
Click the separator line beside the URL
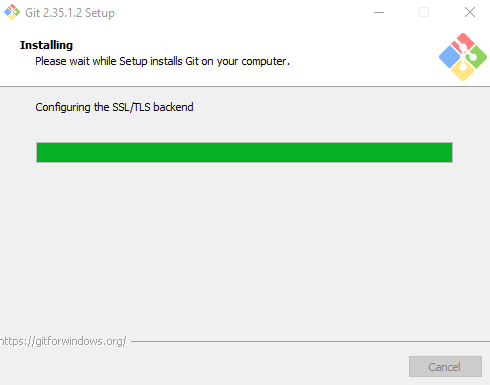[x=310, y=341]
